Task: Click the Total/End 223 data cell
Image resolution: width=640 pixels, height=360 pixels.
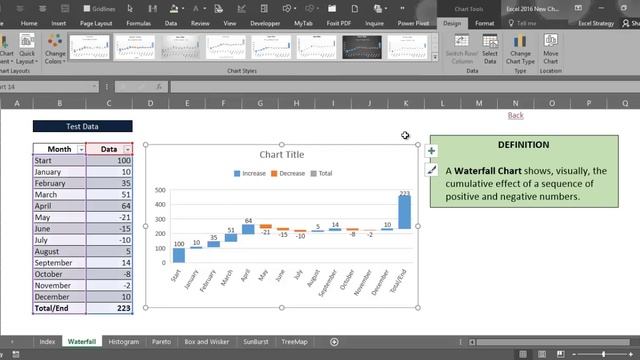Action: click(109, 308)
